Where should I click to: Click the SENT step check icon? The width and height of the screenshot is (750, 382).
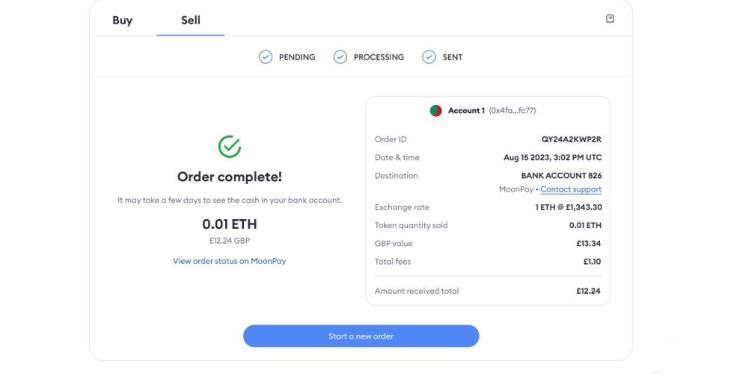429,57
